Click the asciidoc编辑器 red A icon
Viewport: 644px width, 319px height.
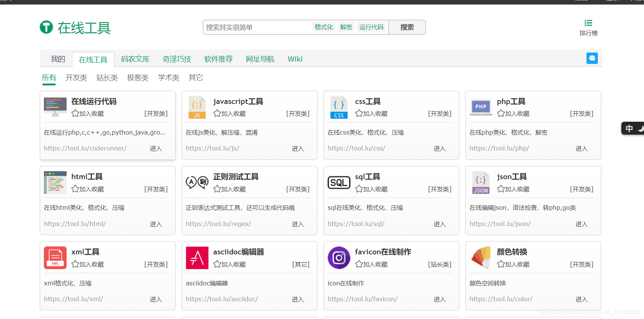197,258
